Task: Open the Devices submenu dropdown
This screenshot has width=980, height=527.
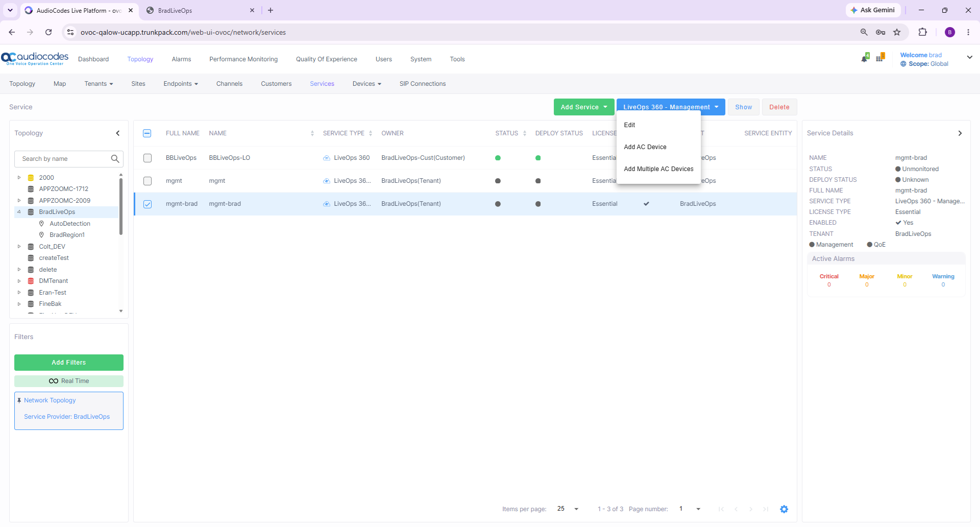Action: click(x=367, y=84)
